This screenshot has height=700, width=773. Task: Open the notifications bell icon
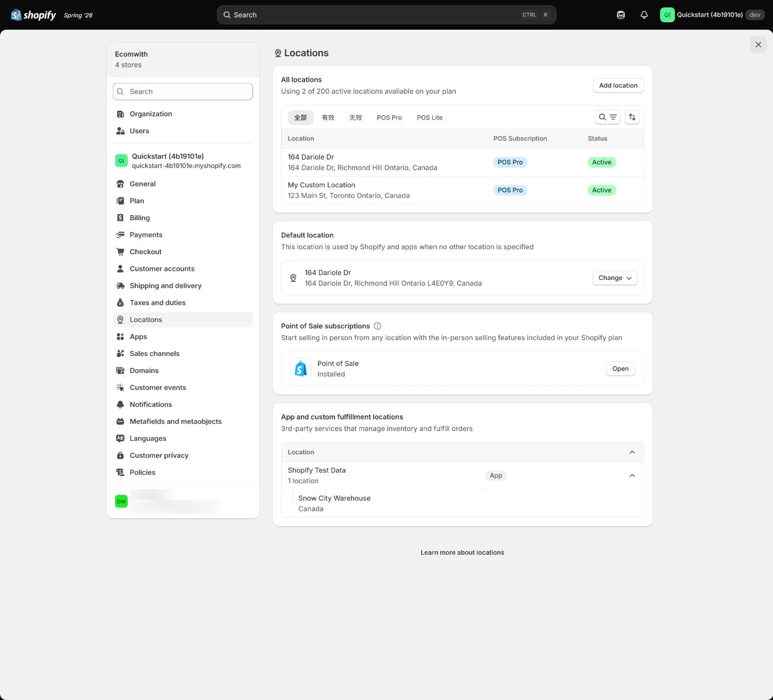[x=644, y=15]
